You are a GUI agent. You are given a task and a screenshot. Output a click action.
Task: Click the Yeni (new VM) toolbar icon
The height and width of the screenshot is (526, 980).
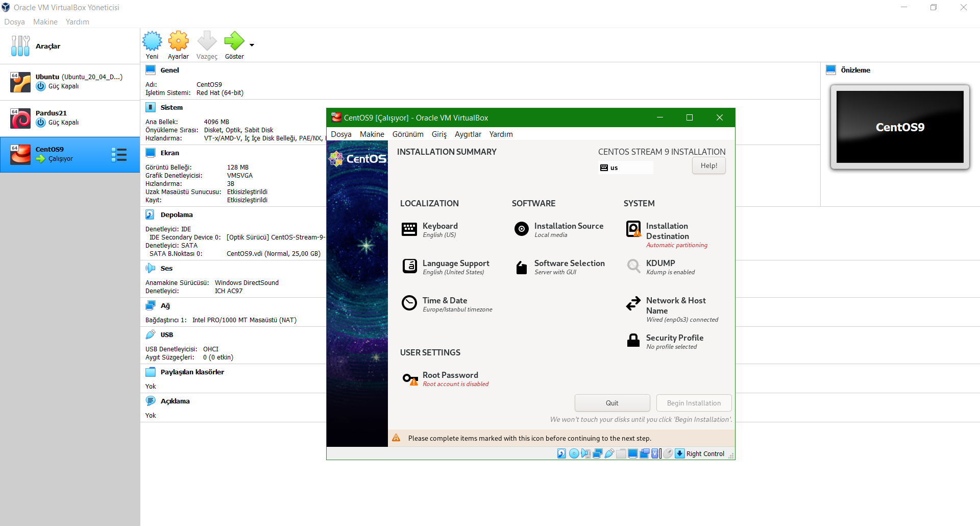point(152,41)
